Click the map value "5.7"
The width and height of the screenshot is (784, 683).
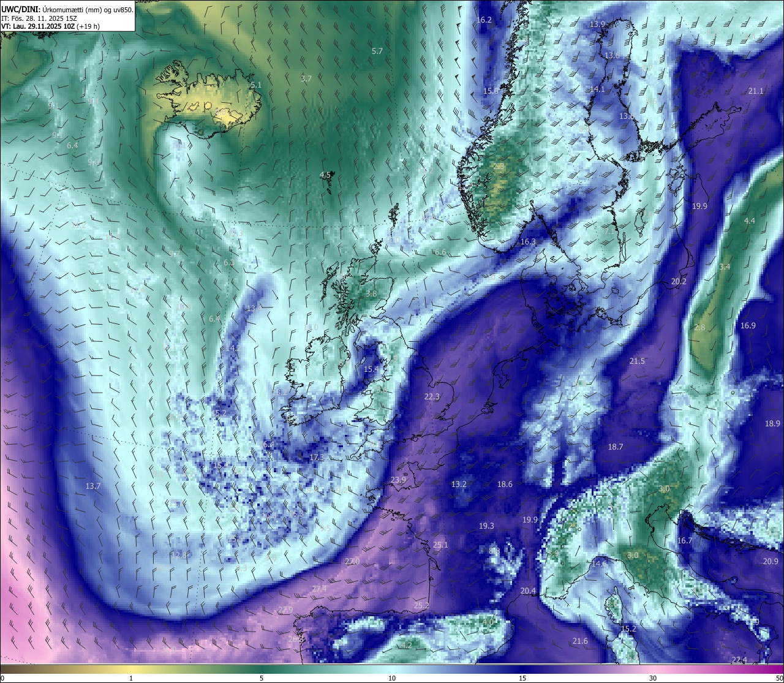tap(377, 51)
